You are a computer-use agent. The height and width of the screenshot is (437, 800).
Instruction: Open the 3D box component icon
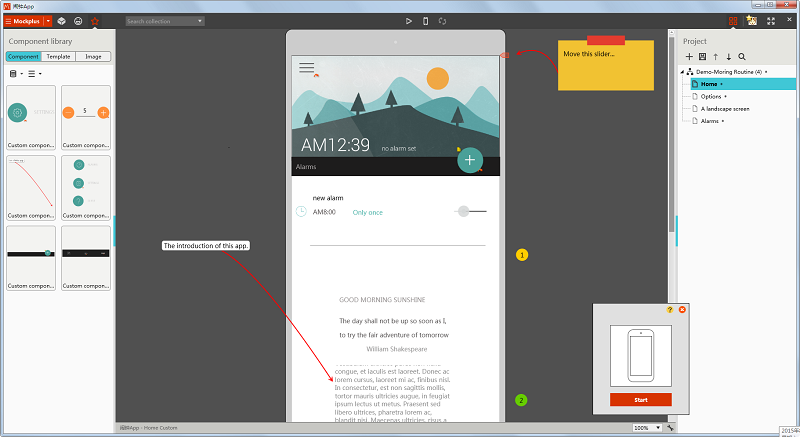tap(61, 21)
